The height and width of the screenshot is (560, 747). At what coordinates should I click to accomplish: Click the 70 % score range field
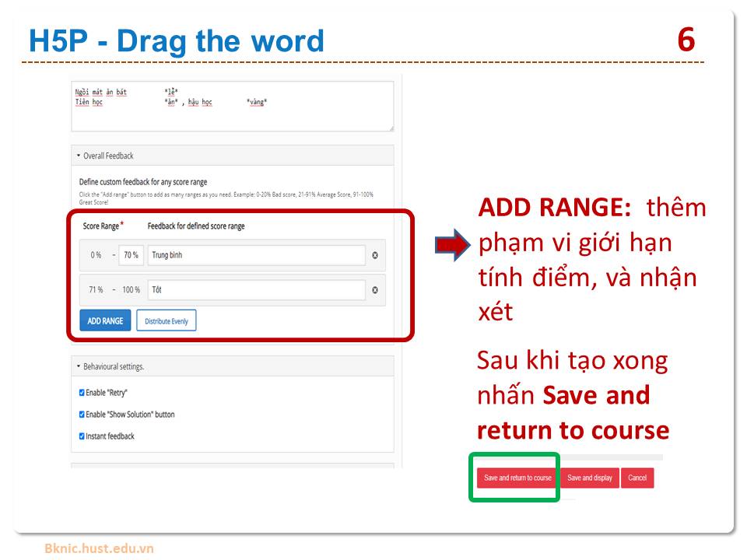point(131,255)
